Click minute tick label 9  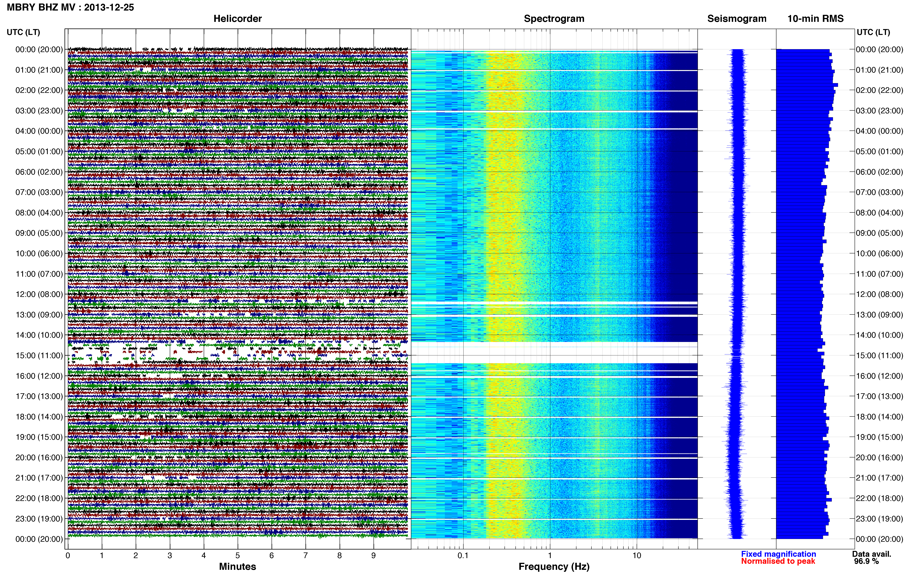point(373,555)
